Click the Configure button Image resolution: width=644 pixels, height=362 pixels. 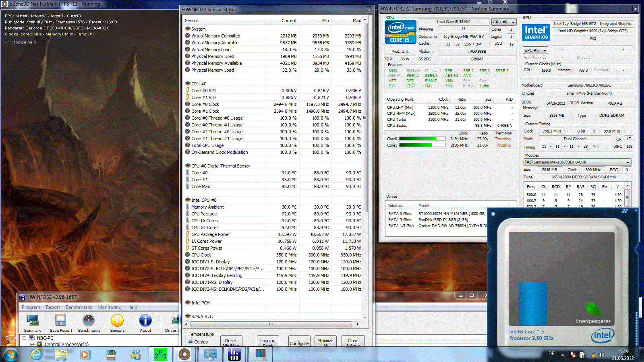coord(299,341)
